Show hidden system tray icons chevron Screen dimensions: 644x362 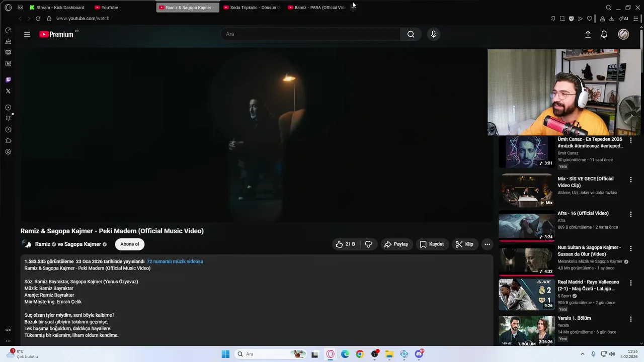tap(583, 354)
